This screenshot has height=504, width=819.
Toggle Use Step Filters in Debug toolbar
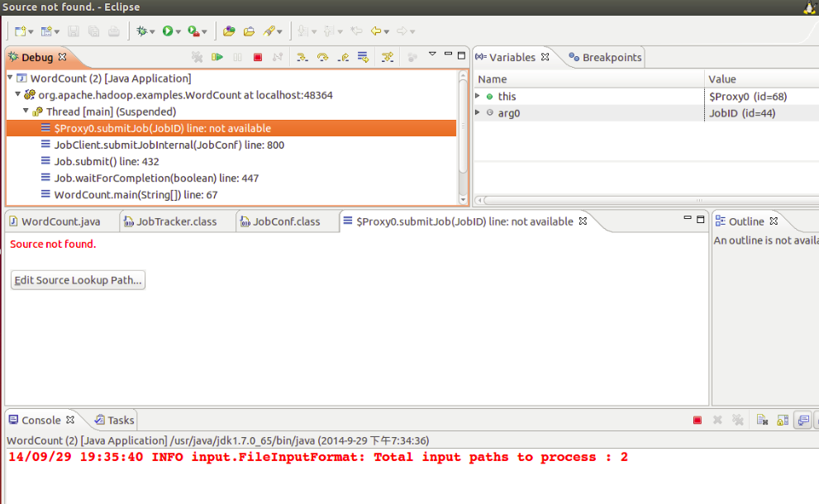387,57
